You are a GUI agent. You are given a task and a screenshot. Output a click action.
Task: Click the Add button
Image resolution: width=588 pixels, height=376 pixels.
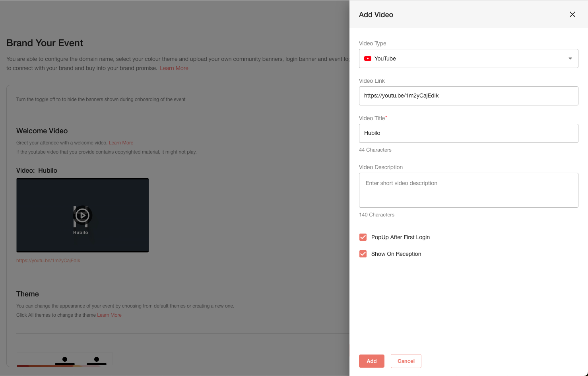(372, 361)
